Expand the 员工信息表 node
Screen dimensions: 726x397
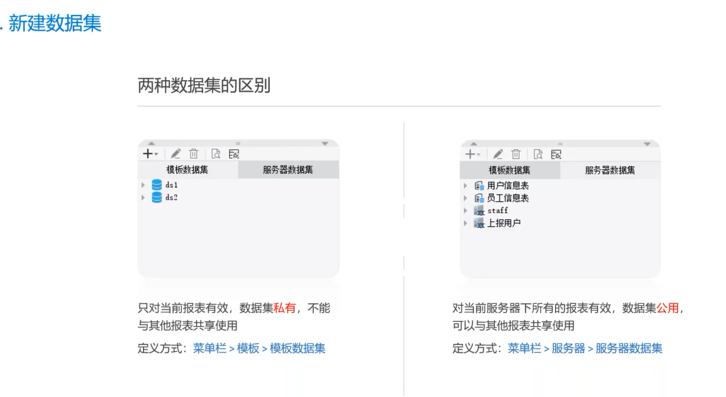pos(465,198)
